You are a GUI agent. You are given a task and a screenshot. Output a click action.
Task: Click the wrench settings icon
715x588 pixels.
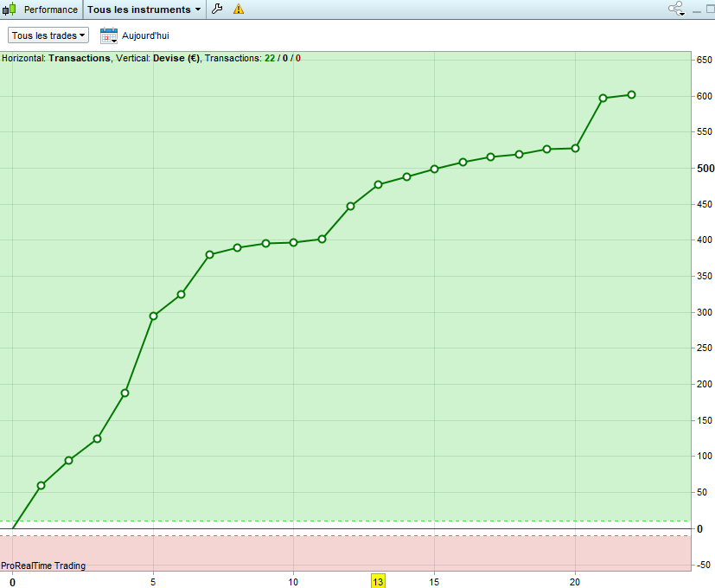click(x=217, y=9)
